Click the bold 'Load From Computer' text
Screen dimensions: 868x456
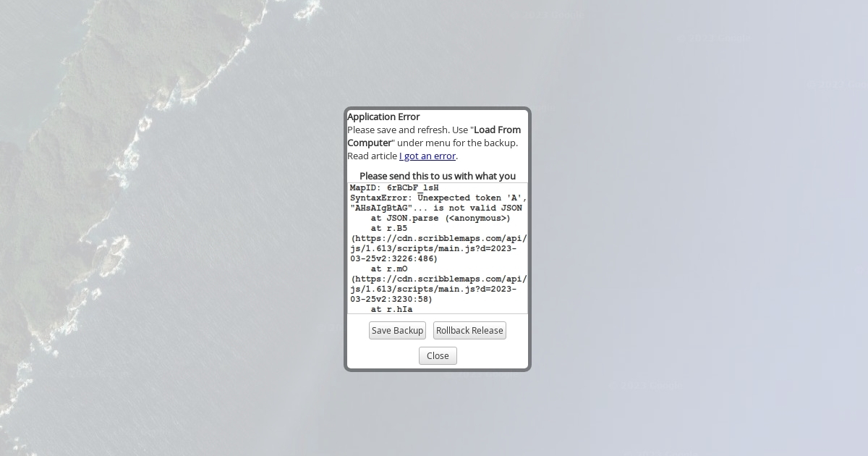click(434, 136)
